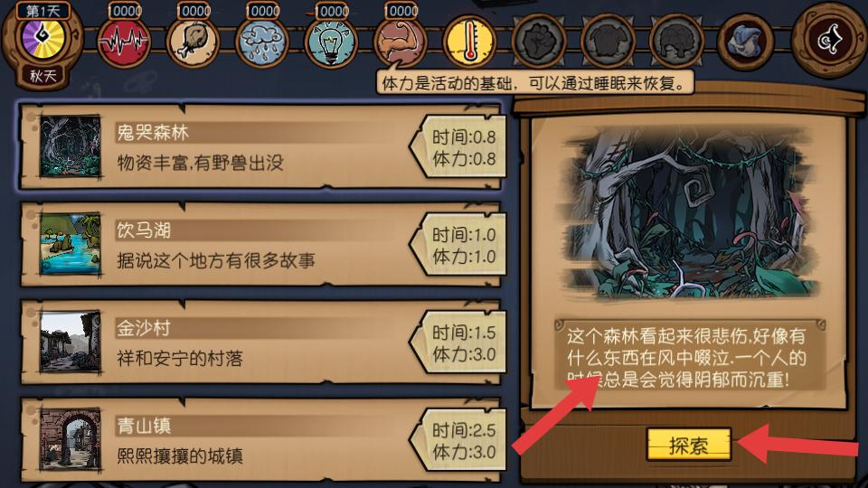This screenshot has width=868, height=488.
Task: Click the empty helmet equipment slot
Action: [676, 42]
